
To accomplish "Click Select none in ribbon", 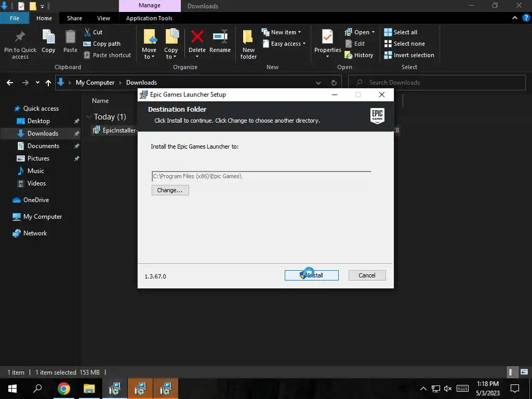I will coord(404,44).
